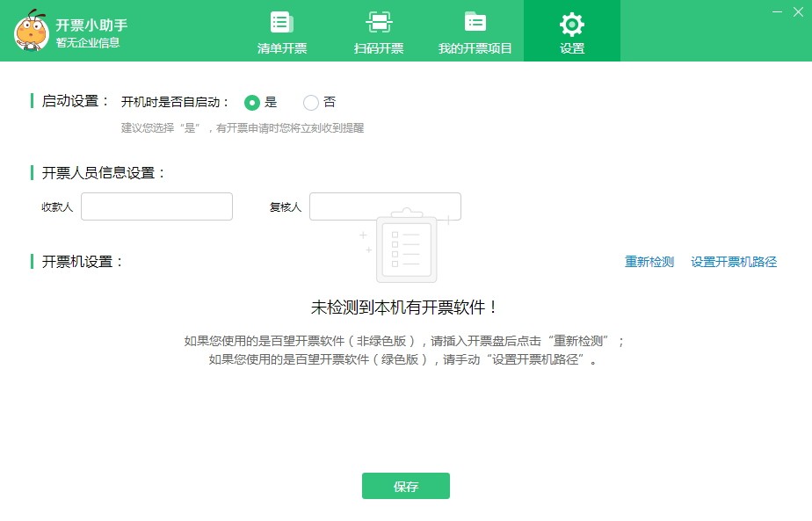Select the 设置 gear icon
The width and height of the screenshot is (812, 521).
[x=572, y=25]
